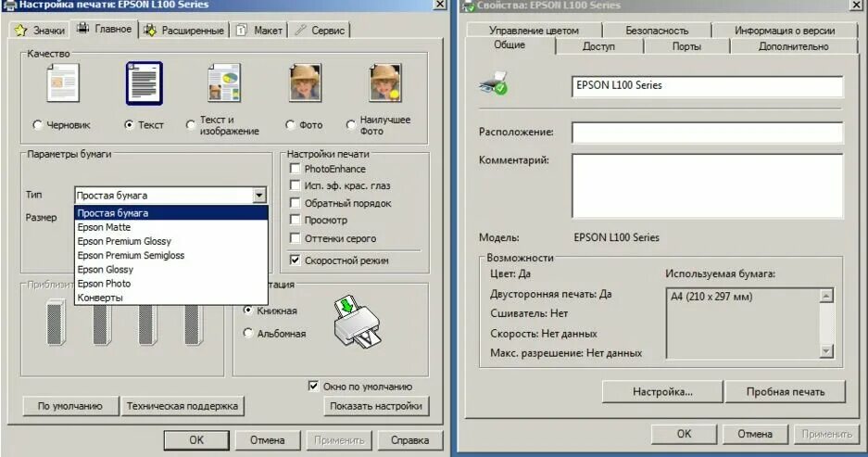
Task: Click Показать настройки button
Action: tap(376, 406)
